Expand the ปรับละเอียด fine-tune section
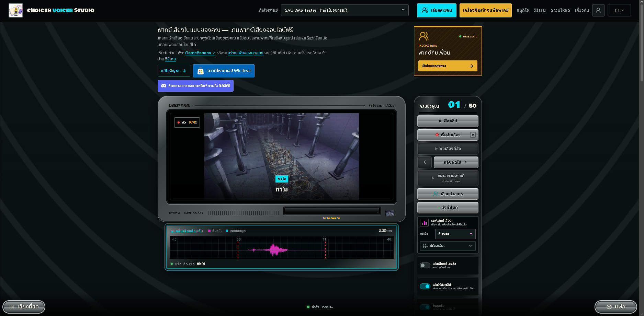Screen dimensions: 644x316 coord(448,246)
